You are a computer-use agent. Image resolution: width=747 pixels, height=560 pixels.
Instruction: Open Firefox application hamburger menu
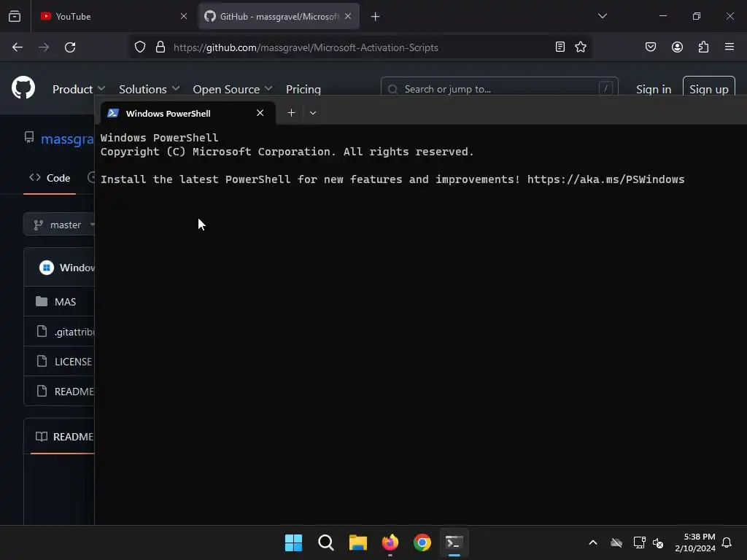click(729, 47)
